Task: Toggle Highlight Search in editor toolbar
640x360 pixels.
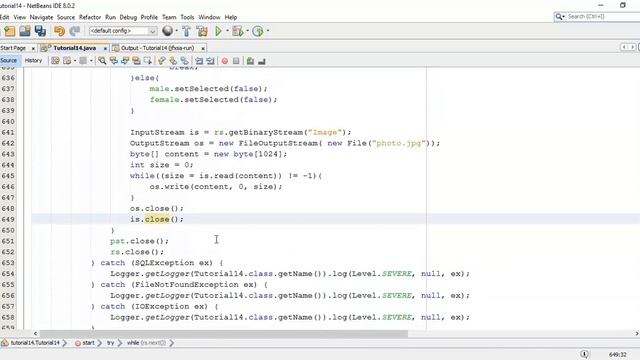Action: point(136,61)
